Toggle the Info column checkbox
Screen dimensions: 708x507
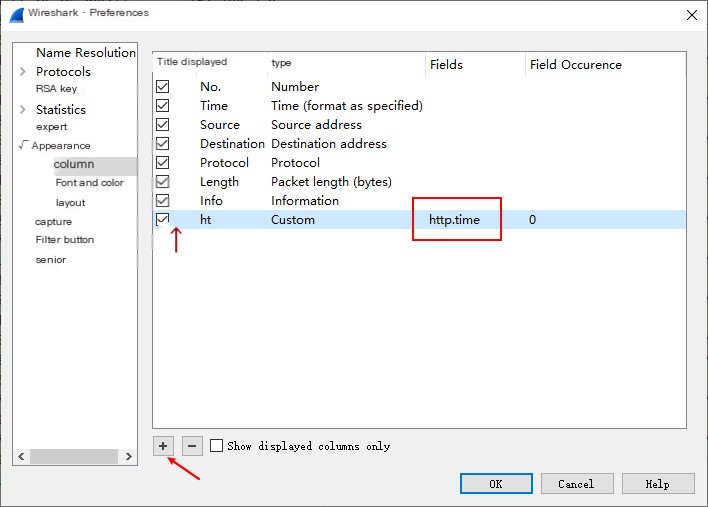pos(163,200)
